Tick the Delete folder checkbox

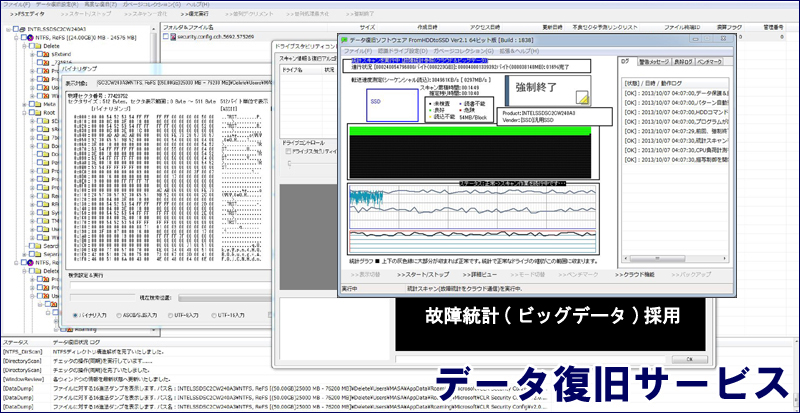click(31, 45)
